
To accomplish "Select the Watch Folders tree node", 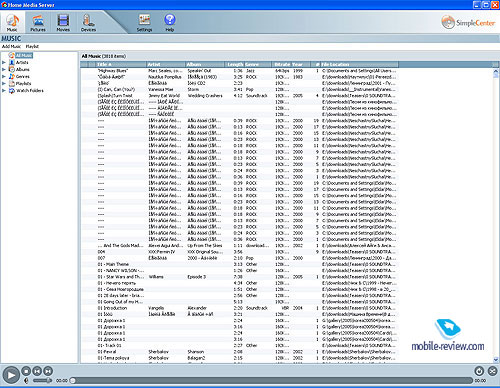I will tap(30, 90).
